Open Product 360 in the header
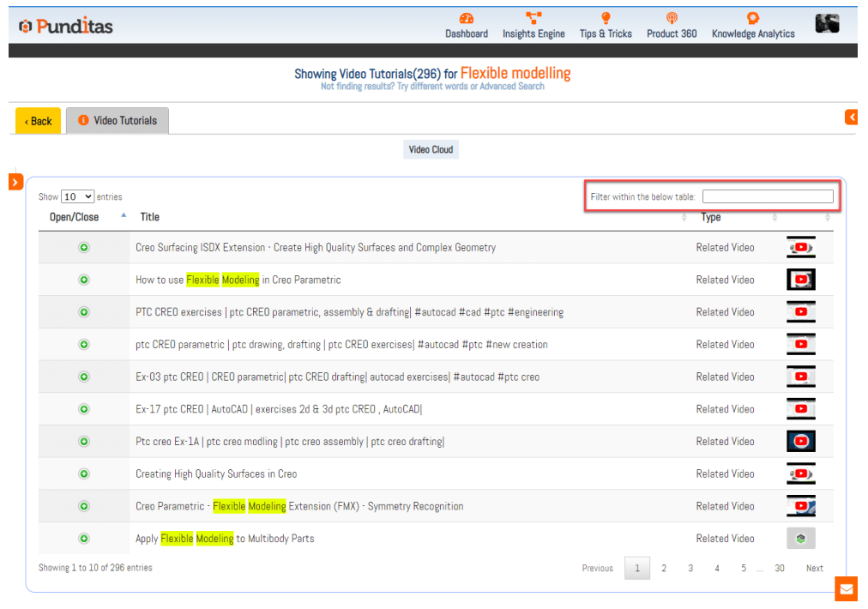 [672, 20]
